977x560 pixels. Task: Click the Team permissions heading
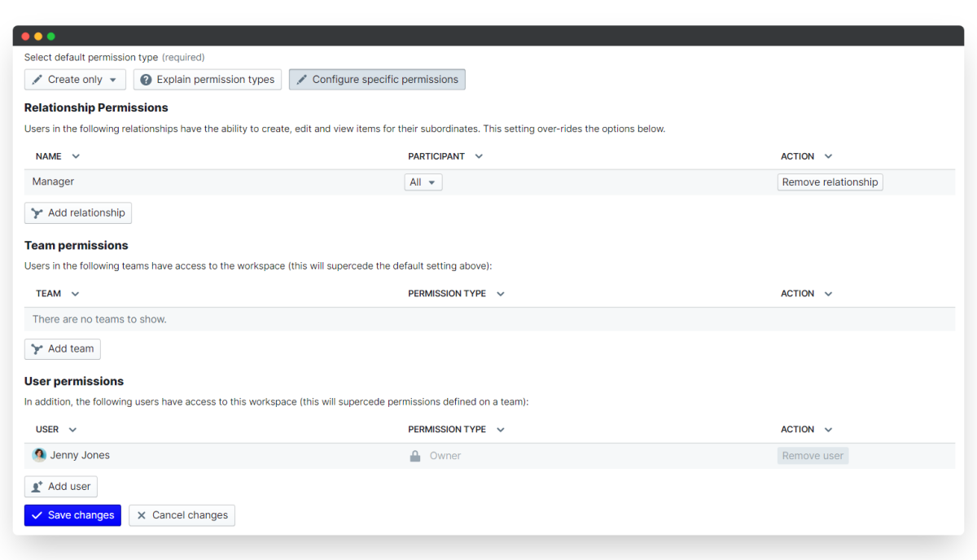tap(77, 245)
